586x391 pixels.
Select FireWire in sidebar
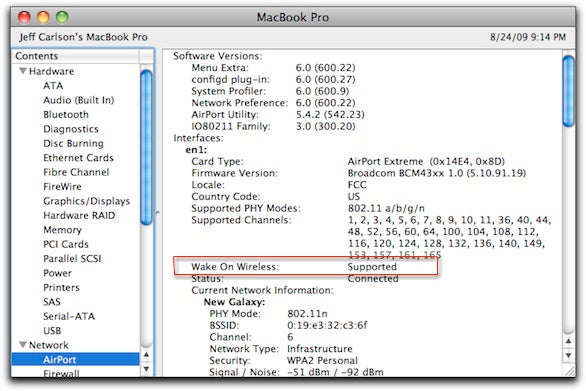click(62, 187)
